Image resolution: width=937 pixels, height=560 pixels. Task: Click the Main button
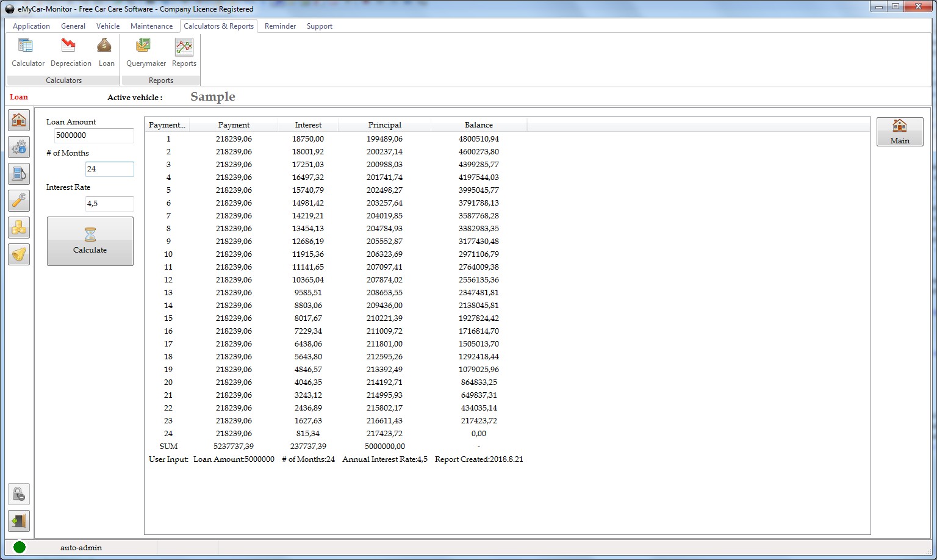pos(899,132)
